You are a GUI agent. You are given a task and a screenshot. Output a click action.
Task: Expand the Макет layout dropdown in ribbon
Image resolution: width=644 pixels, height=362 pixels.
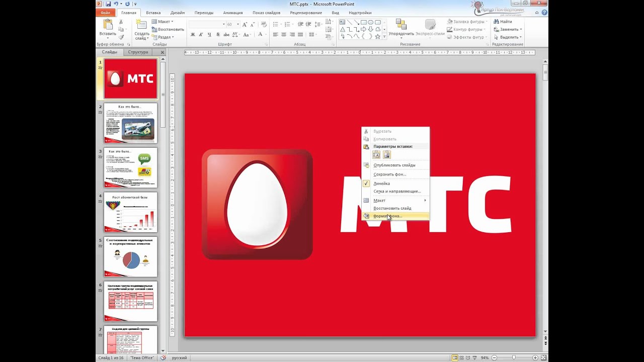pos(163,22)
